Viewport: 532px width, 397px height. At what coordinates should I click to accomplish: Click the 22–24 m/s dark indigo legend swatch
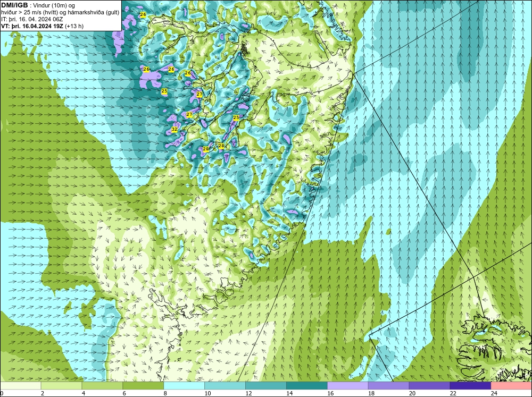[x=470, y=385]
